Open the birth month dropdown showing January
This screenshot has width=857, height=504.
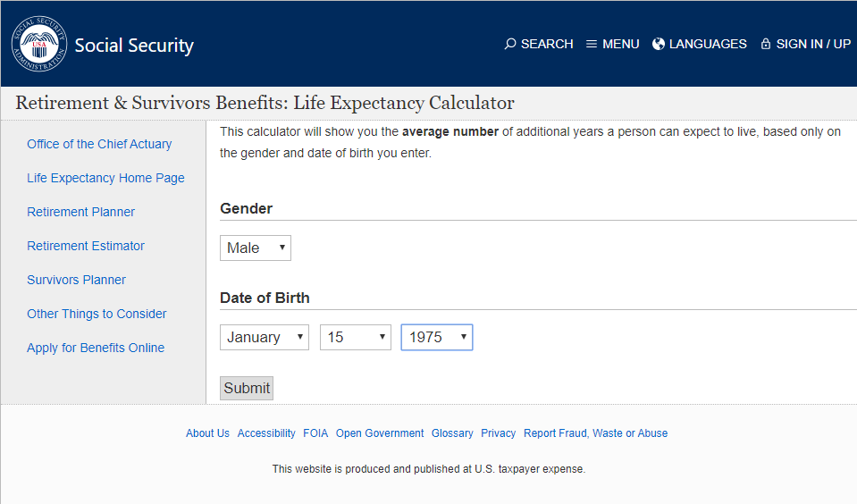[265, 337]
